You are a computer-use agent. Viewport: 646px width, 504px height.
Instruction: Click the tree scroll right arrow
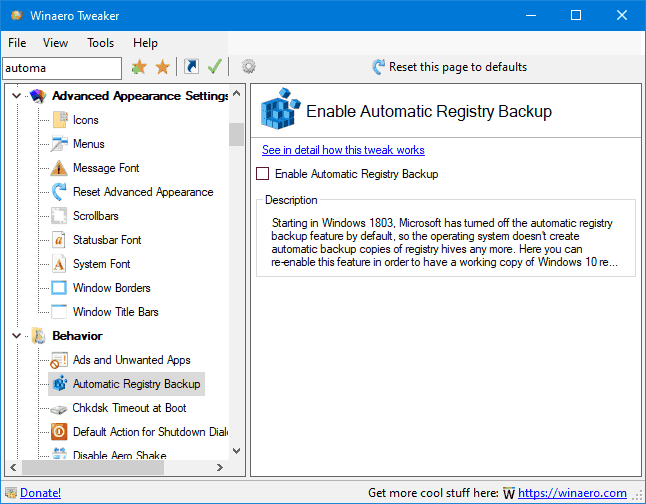point(220,467)
